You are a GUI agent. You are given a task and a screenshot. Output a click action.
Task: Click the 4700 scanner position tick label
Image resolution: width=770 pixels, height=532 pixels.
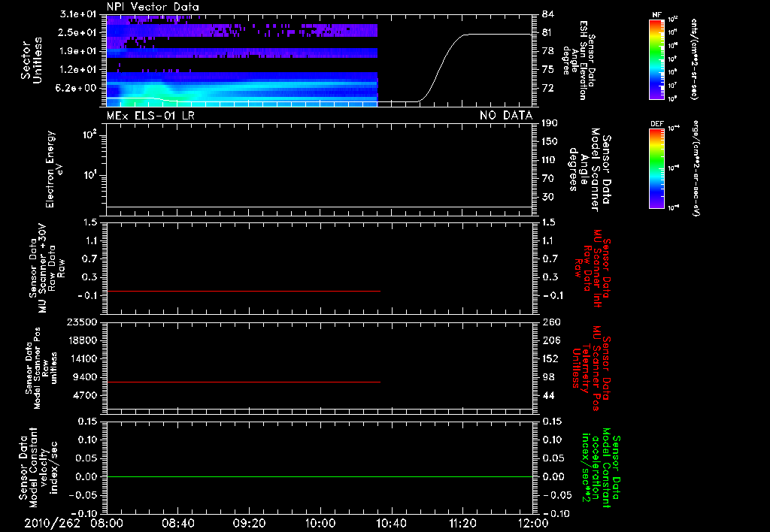pyautogui.click(x=84, y=395)
